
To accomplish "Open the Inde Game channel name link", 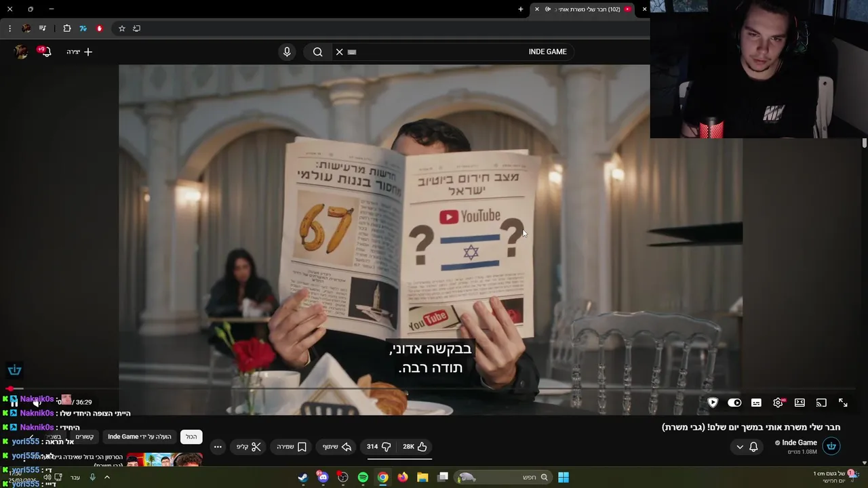I will tap(800, 443).
